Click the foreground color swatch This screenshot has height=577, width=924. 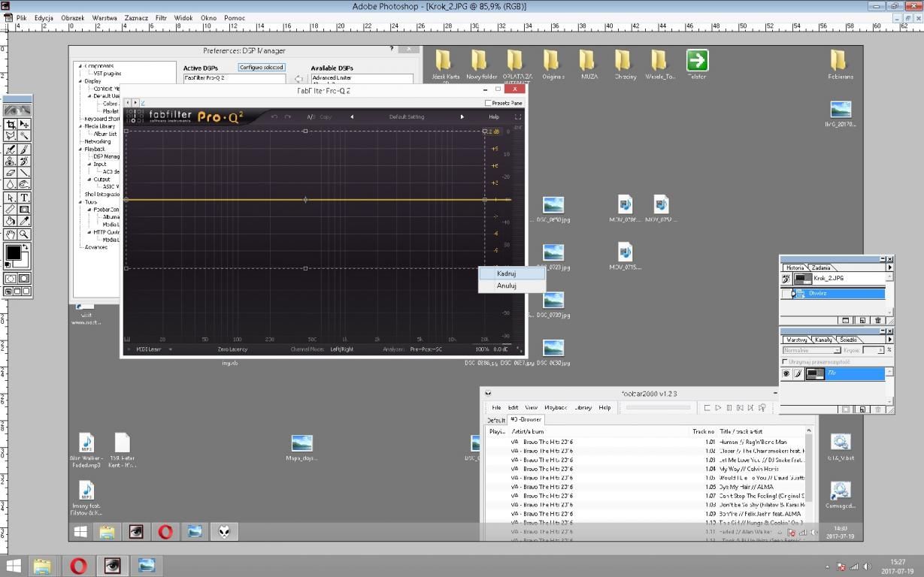point(13,252)
